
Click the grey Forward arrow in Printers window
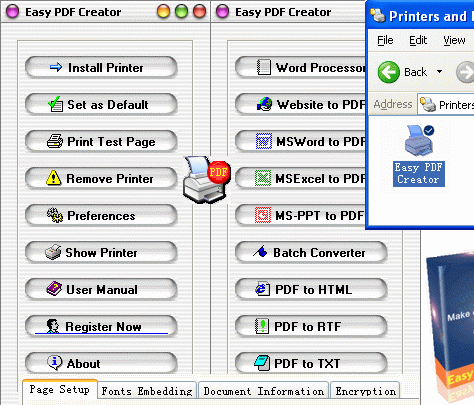point(465,72)
